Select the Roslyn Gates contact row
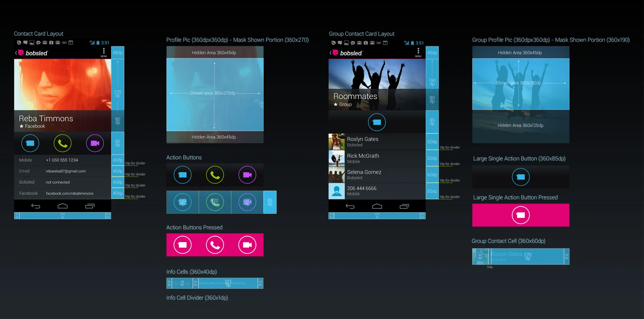This screenshot has height=319, width=644. 377,142
